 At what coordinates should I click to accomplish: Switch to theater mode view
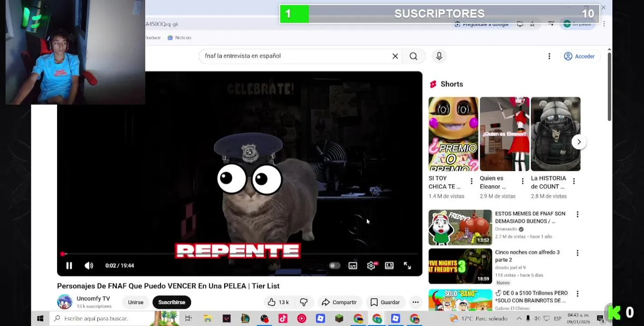389,266
